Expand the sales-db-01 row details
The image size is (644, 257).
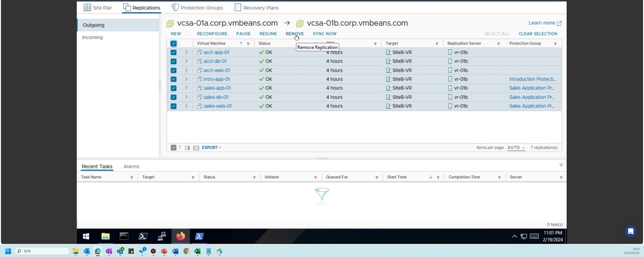click(x=186, y=97)
